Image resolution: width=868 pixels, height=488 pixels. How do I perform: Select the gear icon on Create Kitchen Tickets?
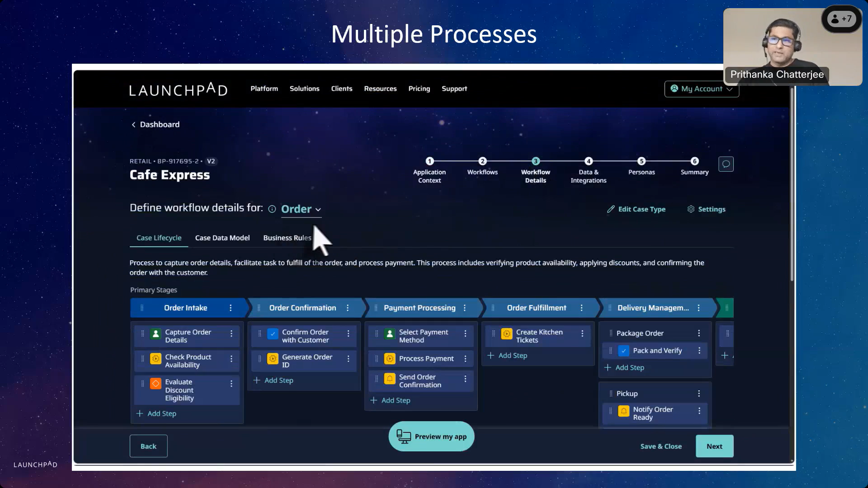[x=506, y=334]
